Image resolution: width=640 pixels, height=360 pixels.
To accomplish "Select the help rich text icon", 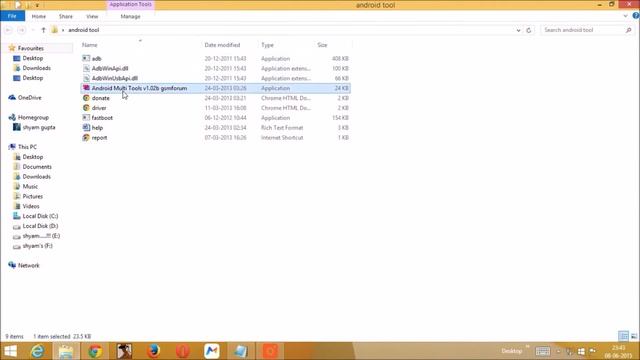I will 86,127.
